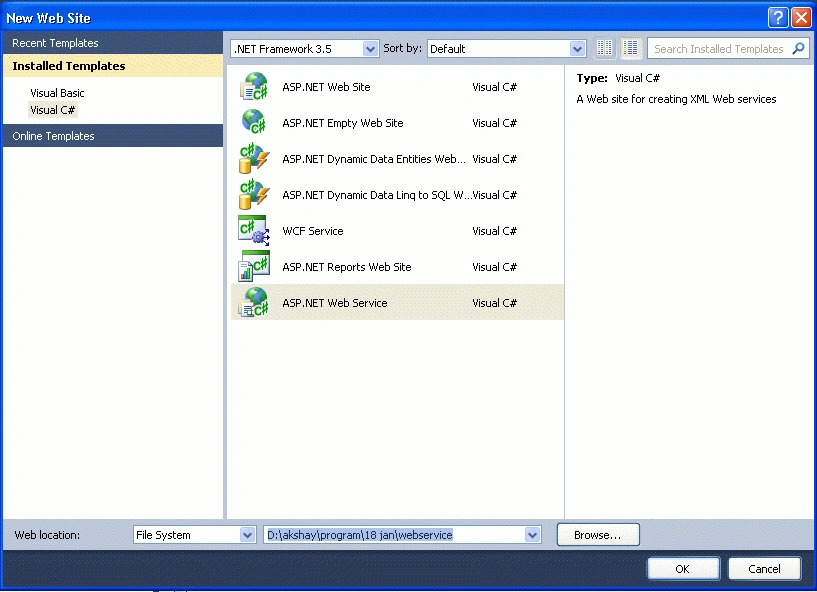Select the 'WCF Service' template name
Viewport: 817px width, 592px height.
313,231
